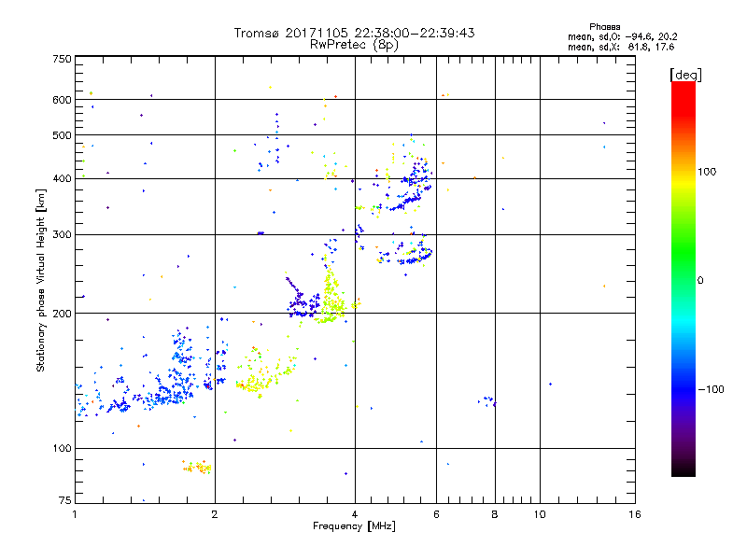
Task: Click the phase colorbar gradient
Action: 684,279
